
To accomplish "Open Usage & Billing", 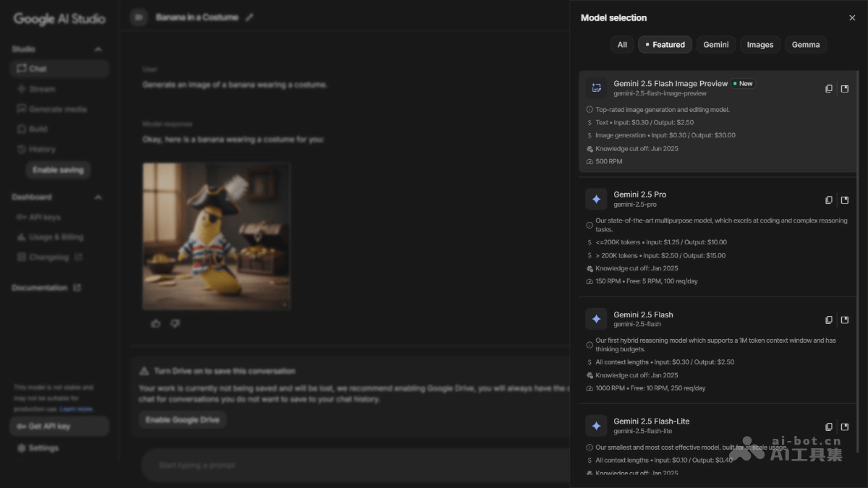I will (51, 236).
